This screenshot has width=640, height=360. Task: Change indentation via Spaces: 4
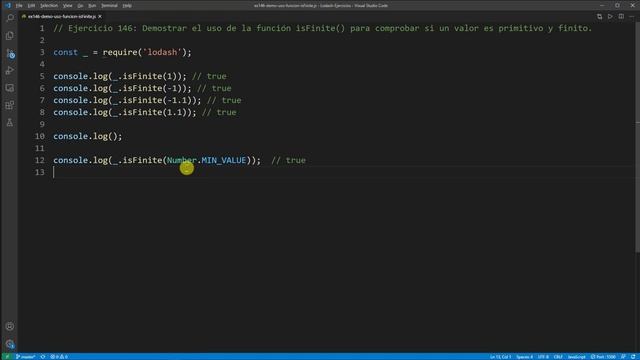pos(524,357)
